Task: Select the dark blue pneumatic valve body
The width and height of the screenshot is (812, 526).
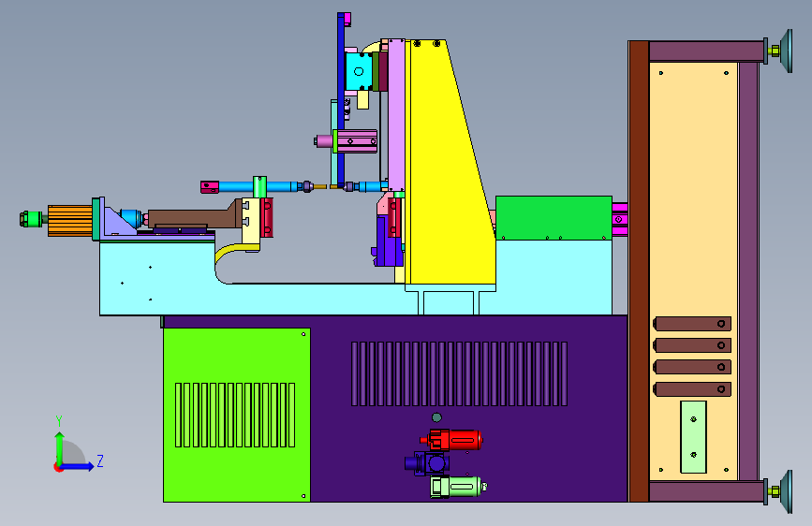Action: click(x=426, y=463)
